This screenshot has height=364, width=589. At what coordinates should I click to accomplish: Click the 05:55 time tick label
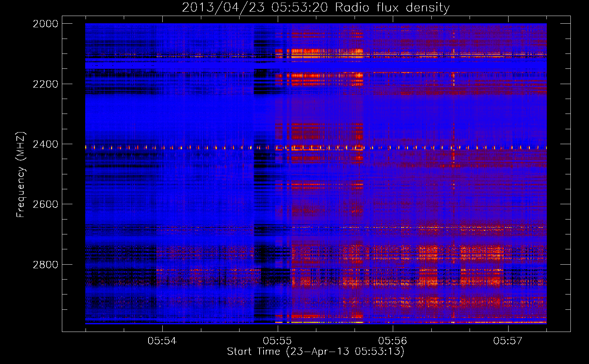[277, 341]
